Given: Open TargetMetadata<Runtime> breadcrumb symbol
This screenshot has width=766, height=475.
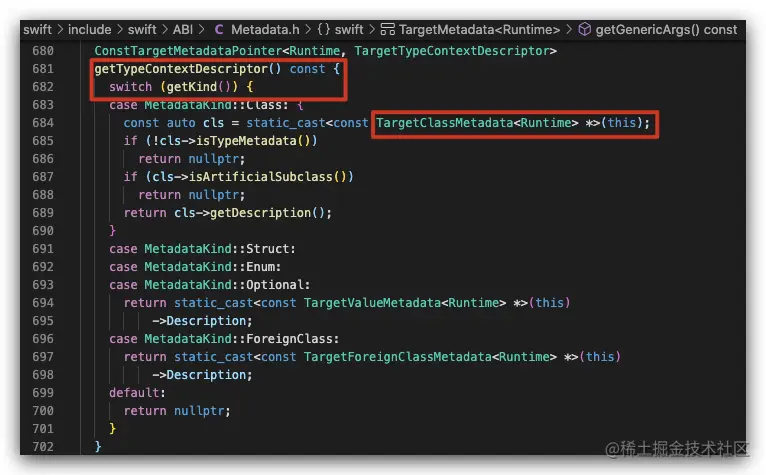Looking at the screenshot, I should tap(479, 30).
